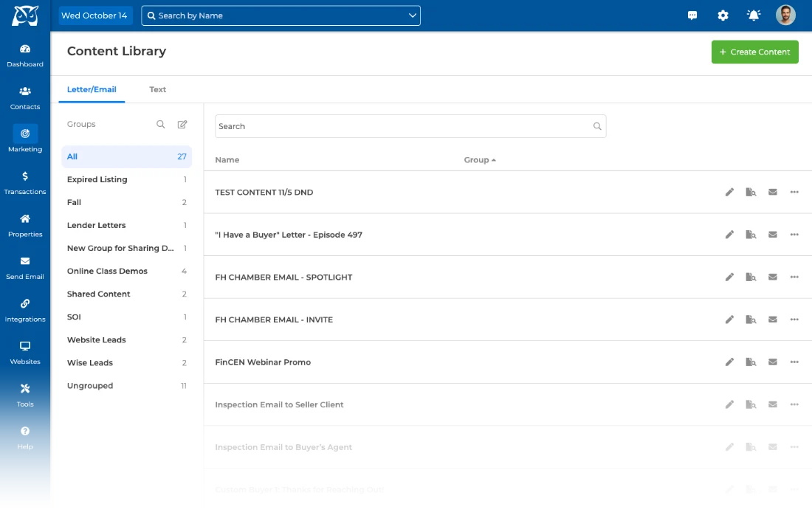Screen dimensions: 812x518
Task: Edit Inspection Email to Seller Client
Action: tap(729, 404)
